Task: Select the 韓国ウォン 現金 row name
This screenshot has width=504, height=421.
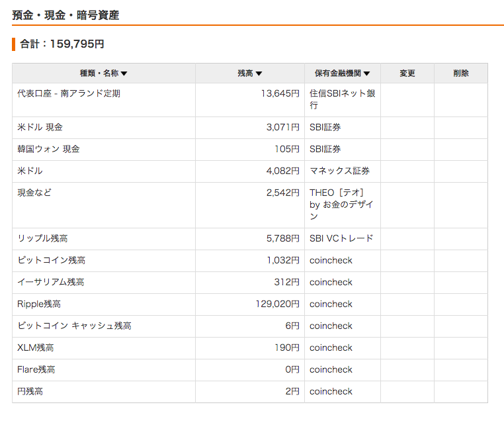Action: click(x=48, y=149)
